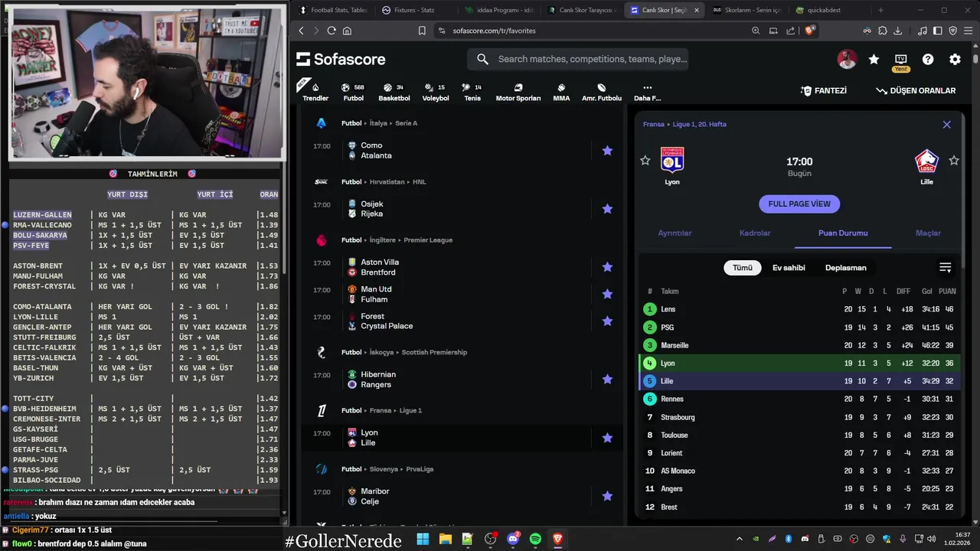This screenshot has width=980, height=551.
Task: Go to the browser home page
Action: coord(347,31)
